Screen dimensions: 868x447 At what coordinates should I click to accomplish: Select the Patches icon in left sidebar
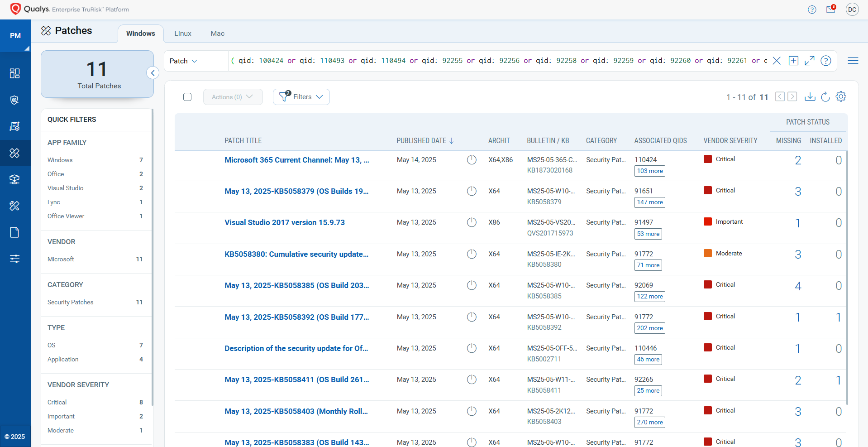point(14,153)
